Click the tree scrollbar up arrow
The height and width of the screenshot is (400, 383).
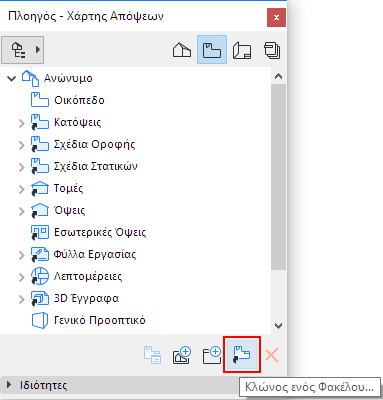tap(278, 76)
